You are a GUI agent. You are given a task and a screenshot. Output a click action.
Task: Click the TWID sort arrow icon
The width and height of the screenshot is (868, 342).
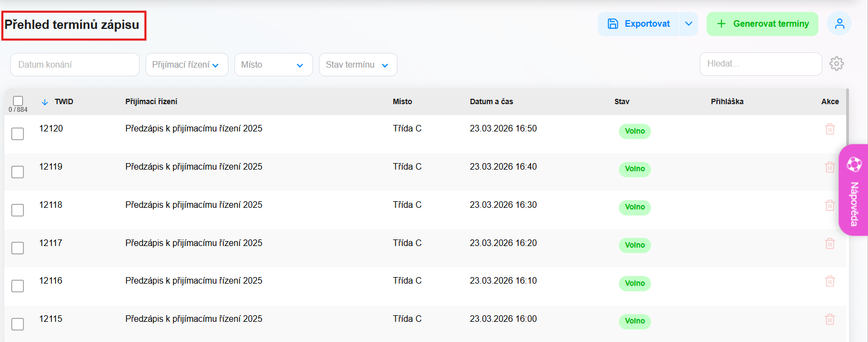[45, 102]
